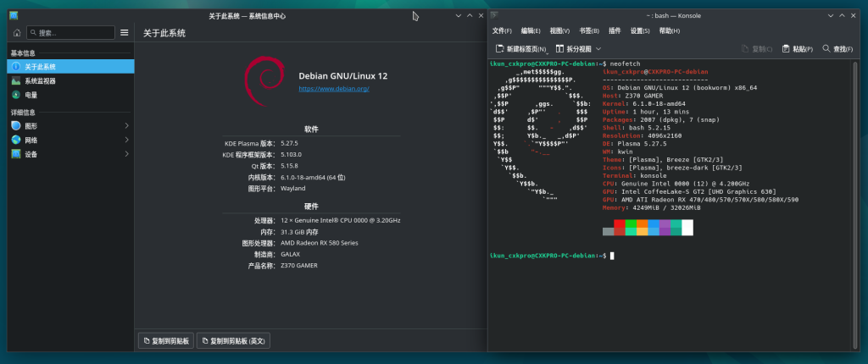Click the 复制到剪贴板 button
Image resolution: width=868 pixels, height=364 pixels.
[166, 341]
